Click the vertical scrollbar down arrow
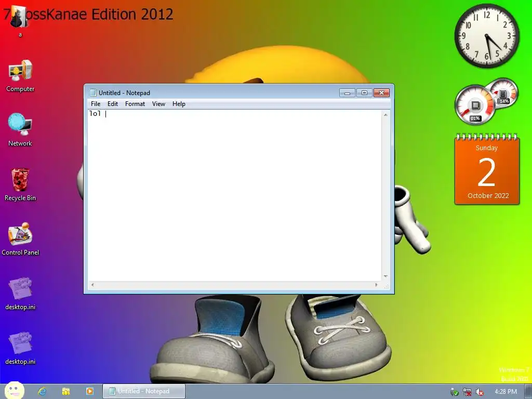The image size is (532, 399). pos(385,276)
